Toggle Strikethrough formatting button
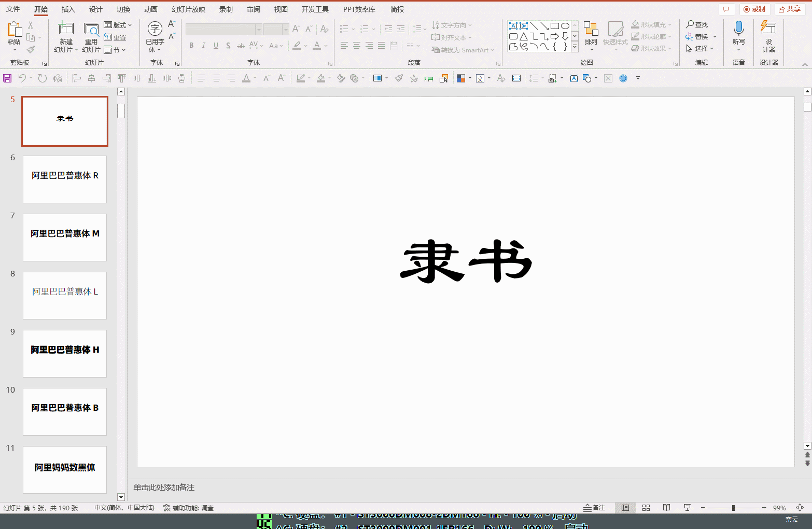This screenshot has width=812, height=529. (241, 46)
